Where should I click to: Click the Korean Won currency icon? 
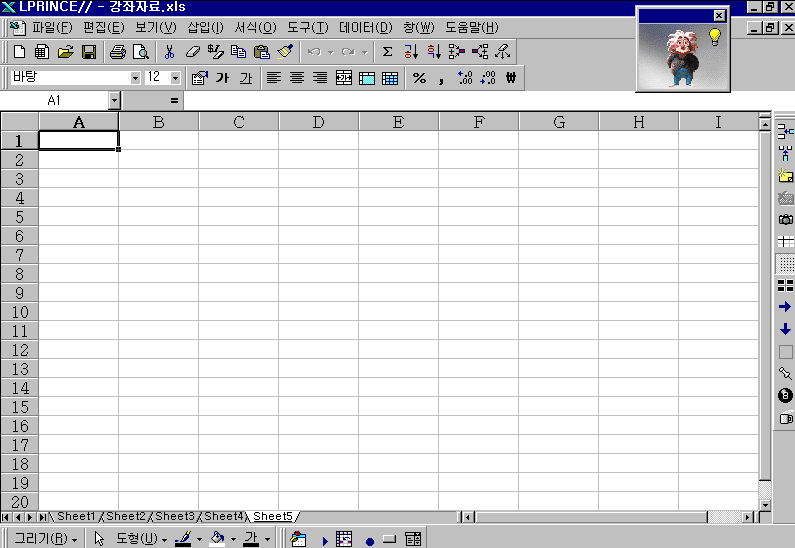511,78
